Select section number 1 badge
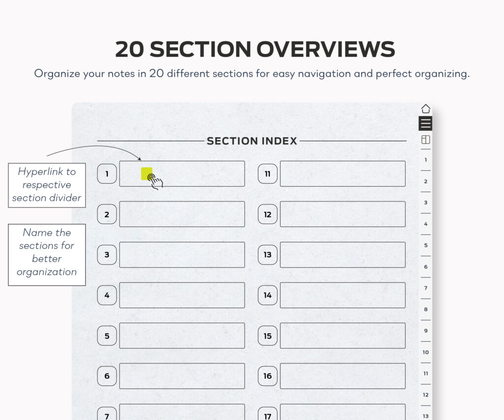The width and height of the screenshot is (504, 420). 107,174
